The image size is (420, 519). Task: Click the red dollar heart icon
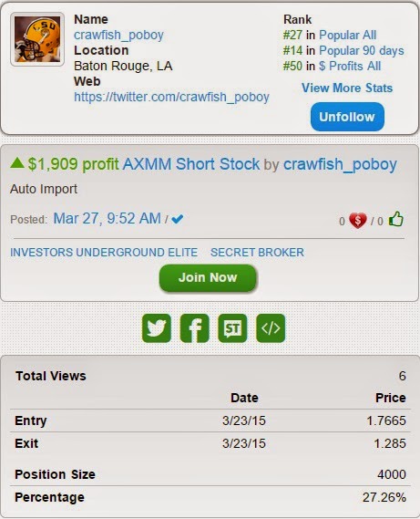click(x=358, y=220)
